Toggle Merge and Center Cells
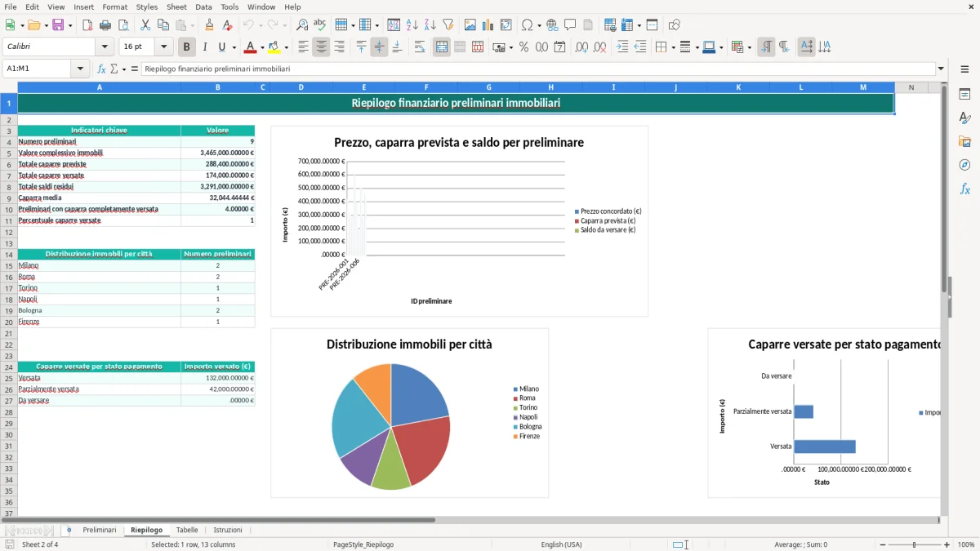The width and height of the screenshot is (980, 551). [x=442, y=47]
